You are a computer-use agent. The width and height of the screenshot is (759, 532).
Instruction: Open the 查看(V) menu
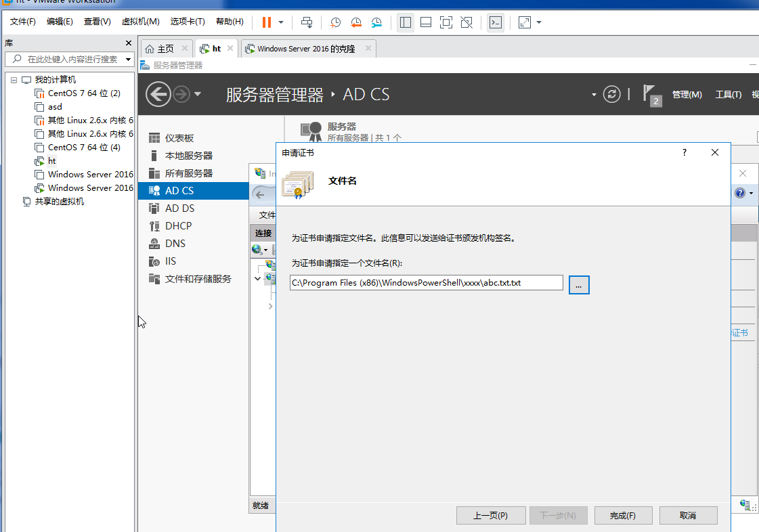click(97, 22)
